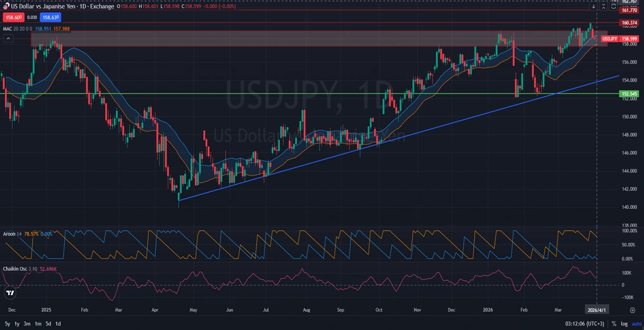This screenshot has height=330, width=644.
Task: Click the blue buy price 158.630 button
Action: pos(50,17)
